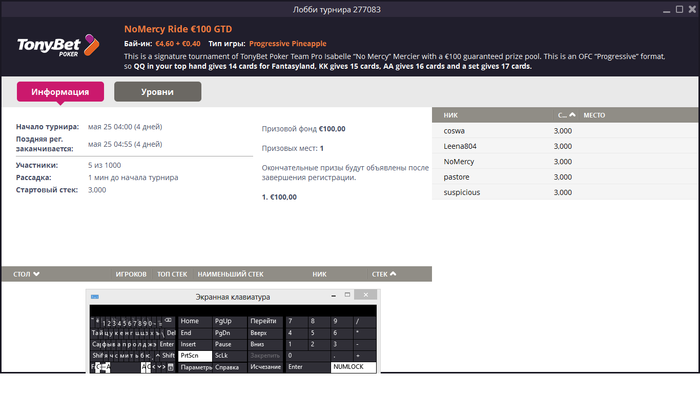Tap the Pause key on on-screen keyboard
The image size is (700, 394).
[x=229, y=344]
